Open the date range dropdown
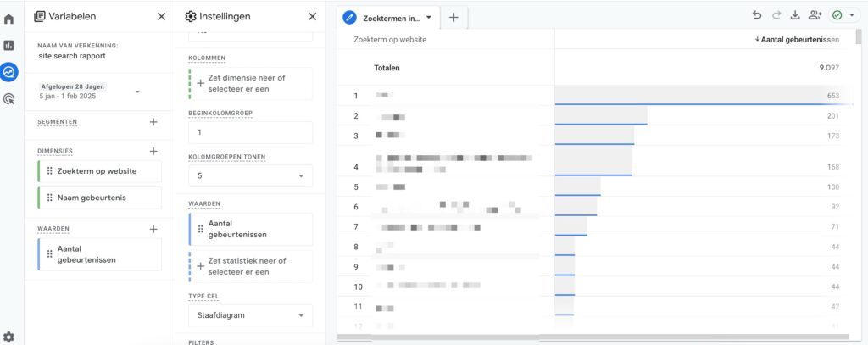The image size is (868, 345). click(137, 92)
